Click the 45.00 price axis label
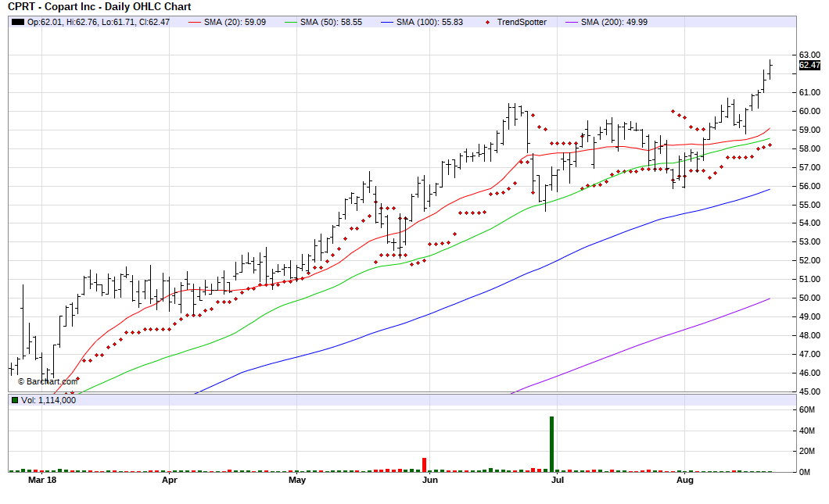Viewport: 829px width, 504px height. click(809, 391)
